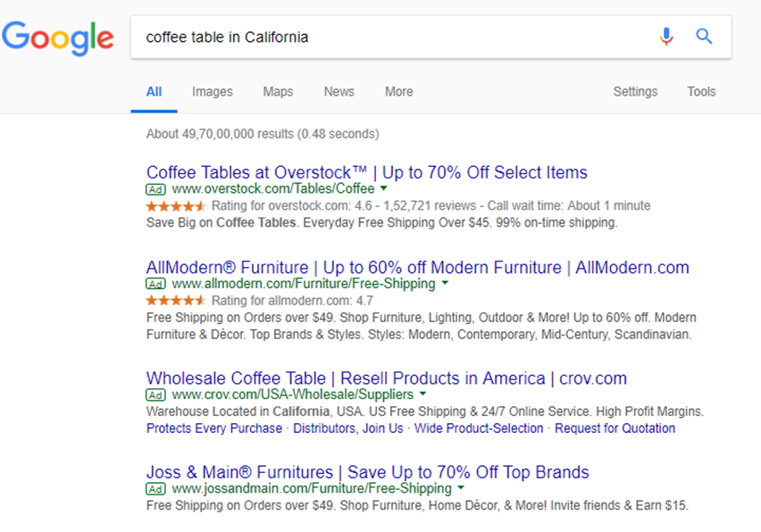Open the search Tools option
This screenshot has height=532, width=761.
point(701,92)
